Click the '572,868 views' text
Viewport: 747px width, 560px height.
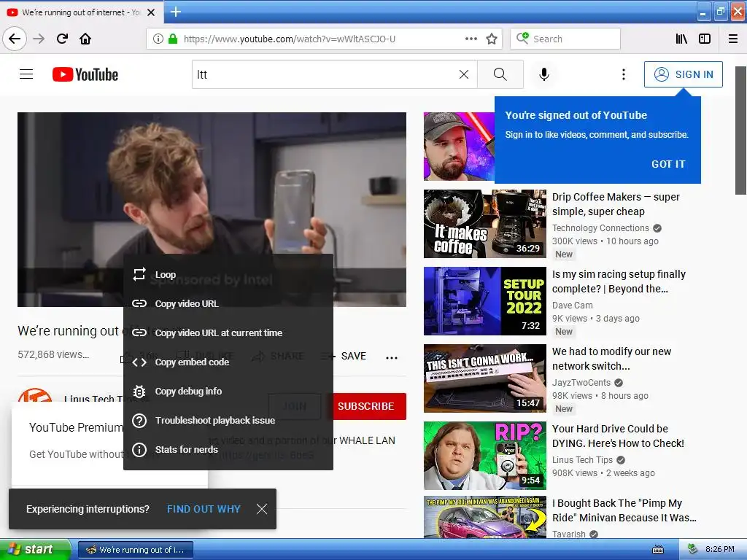[53, 354]
